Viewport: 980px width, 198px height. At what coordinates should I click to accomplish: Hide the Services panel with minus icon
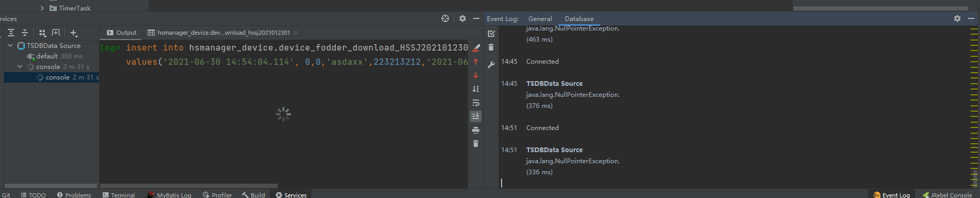point(476,18)
